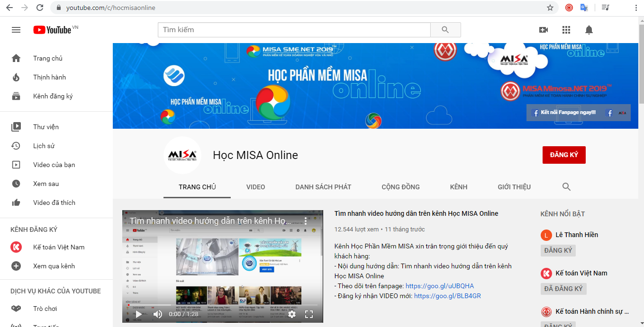Click ĐÃ ĐĂNG KÝ under Kế toán Việt Nam
The height and width of the screenshot is (327, 644).
(563, 289)
